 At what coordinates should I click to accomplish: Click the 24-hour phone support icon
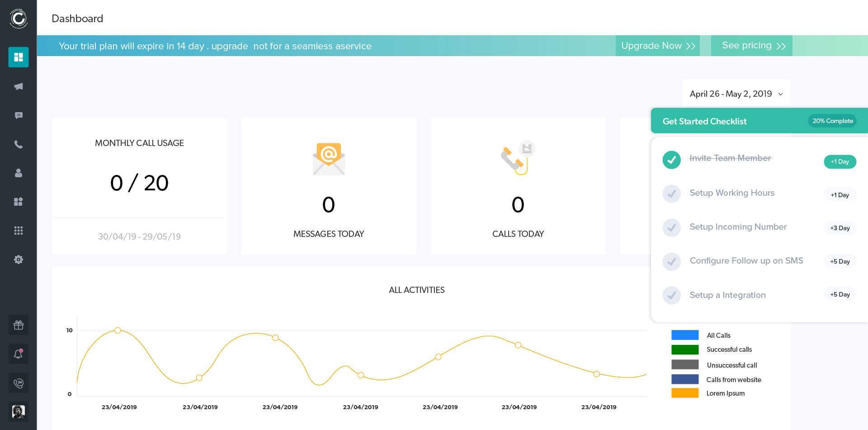19,383
